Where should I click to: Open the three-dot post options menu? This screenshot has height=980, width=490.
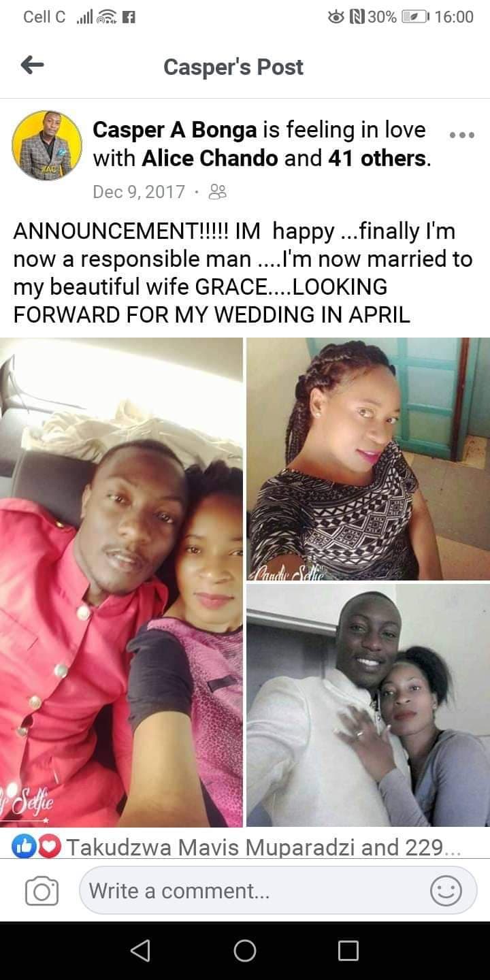coord(462,135)
